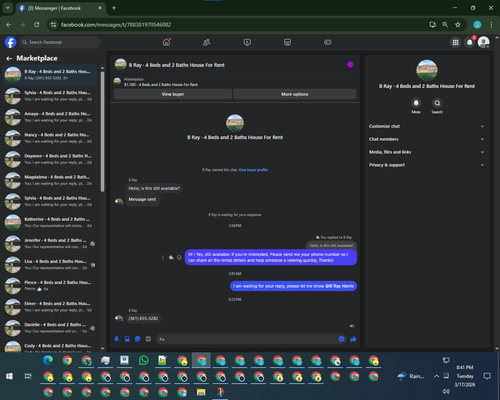Image resolution: width=500 pixels, height=400 pixels.
Task: Expand Customize chat section
Action: (426, 126)
